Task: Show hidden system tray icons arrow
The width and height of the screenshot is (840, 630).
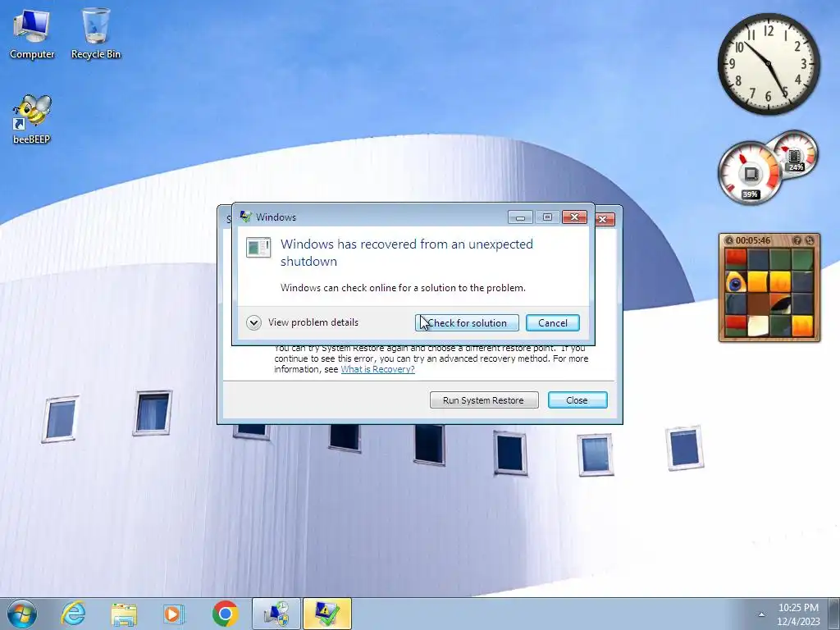Action: point(761,614)
